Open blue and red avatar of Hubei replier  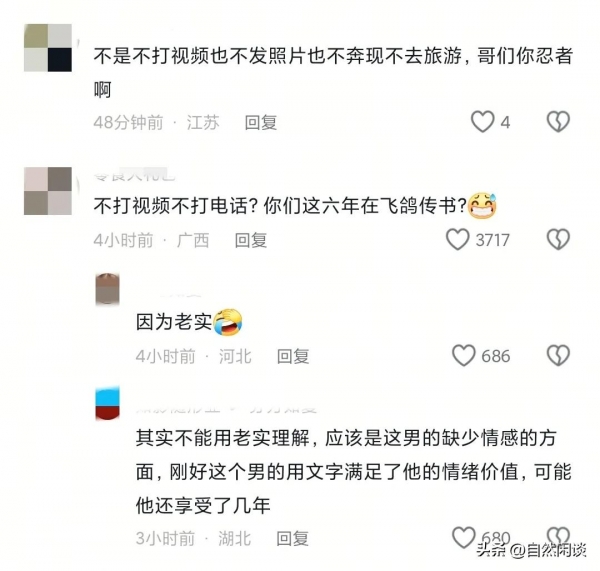(107, 403)
